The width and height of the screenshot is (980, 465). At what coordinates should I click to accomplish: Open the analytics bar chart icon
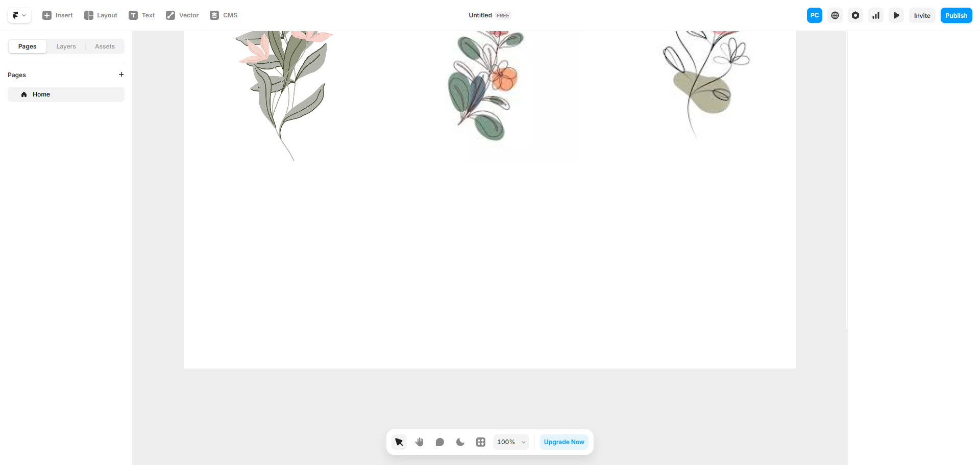point(876,15)
